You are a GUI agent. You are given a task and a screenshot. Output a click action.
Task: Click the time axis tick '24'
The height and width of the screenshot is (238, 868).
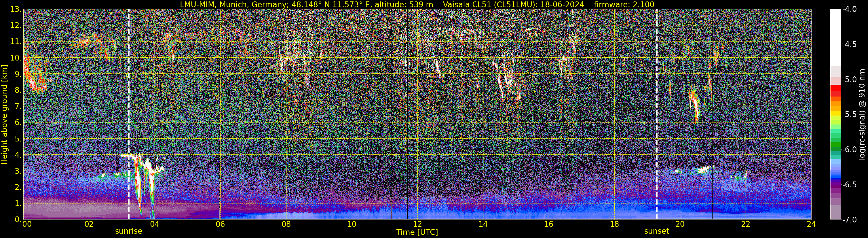click(811, 224)
